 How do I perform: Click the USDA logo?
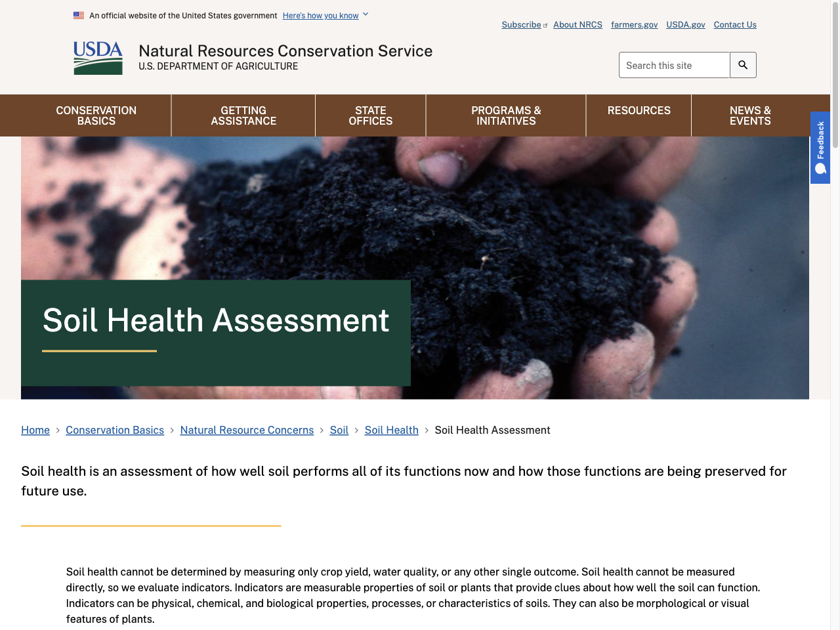point(98,58)
